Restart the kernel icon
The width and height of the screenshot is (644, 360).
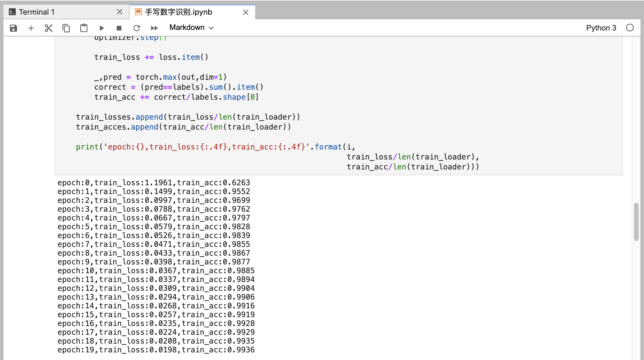pos(137,28)
